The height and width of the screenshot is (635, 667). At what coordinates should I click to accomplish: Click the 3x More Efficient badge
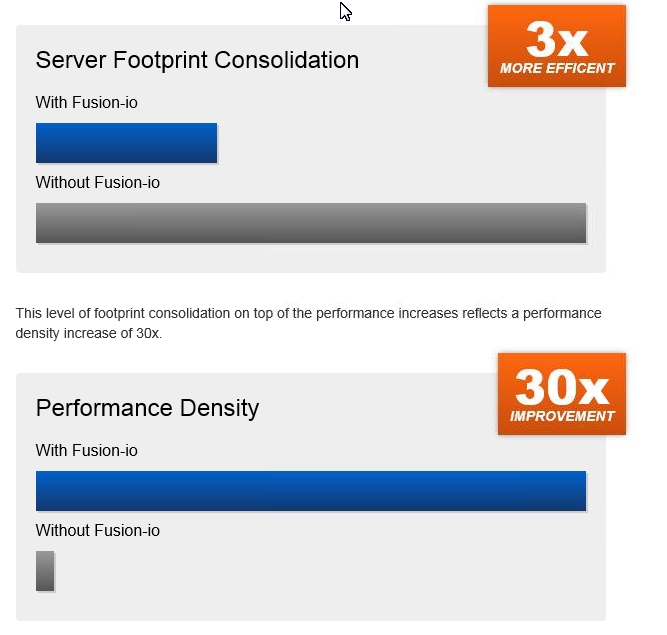click(557, 46)
